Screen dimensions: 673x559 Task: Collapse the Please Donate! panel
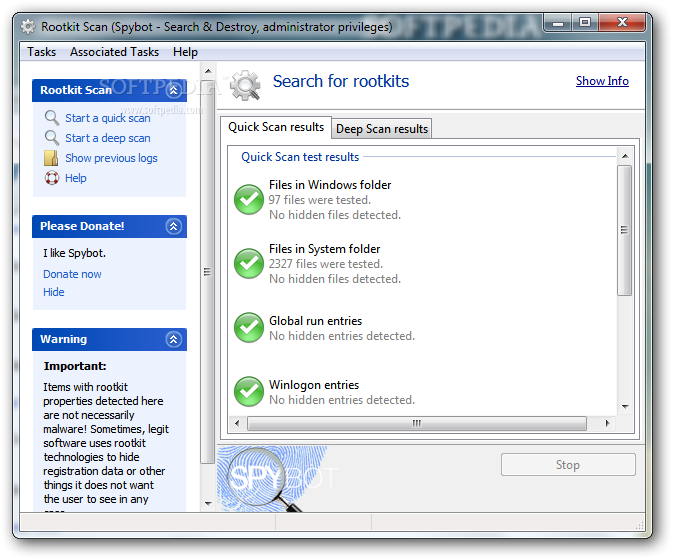click(x=173, y=226)
